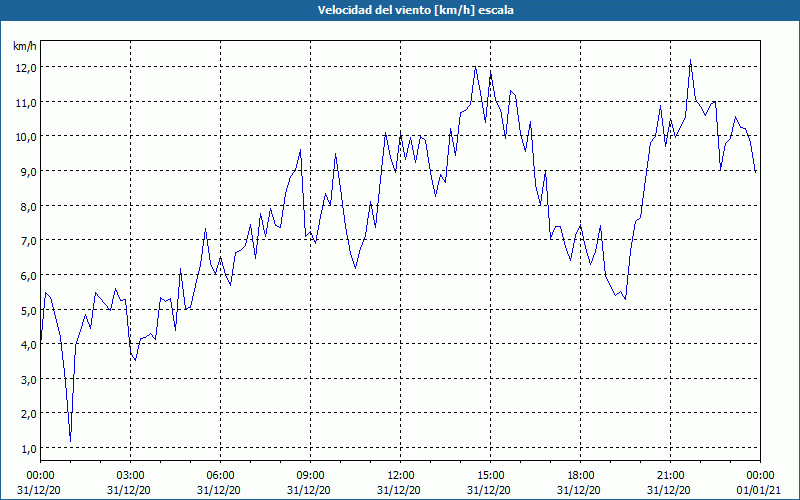
Task: Click the 1,0 y-axis label
Action: click(28, 448)
